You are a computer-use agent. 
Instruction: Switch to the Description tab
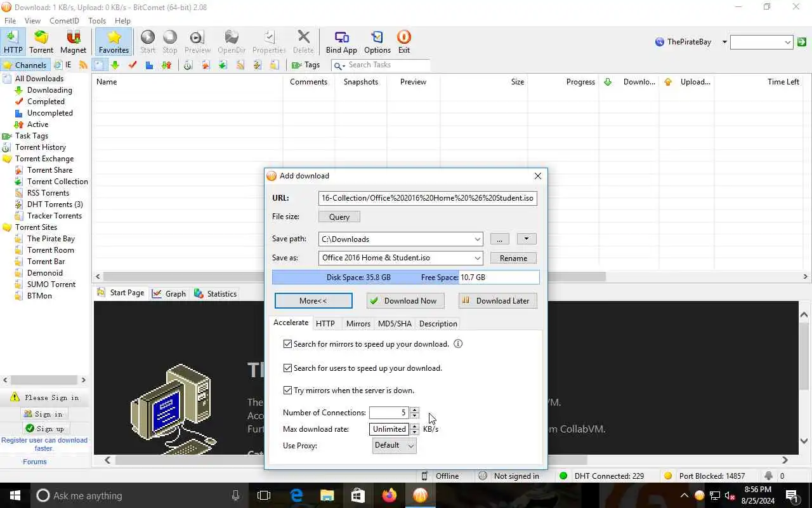pos(438,323)
